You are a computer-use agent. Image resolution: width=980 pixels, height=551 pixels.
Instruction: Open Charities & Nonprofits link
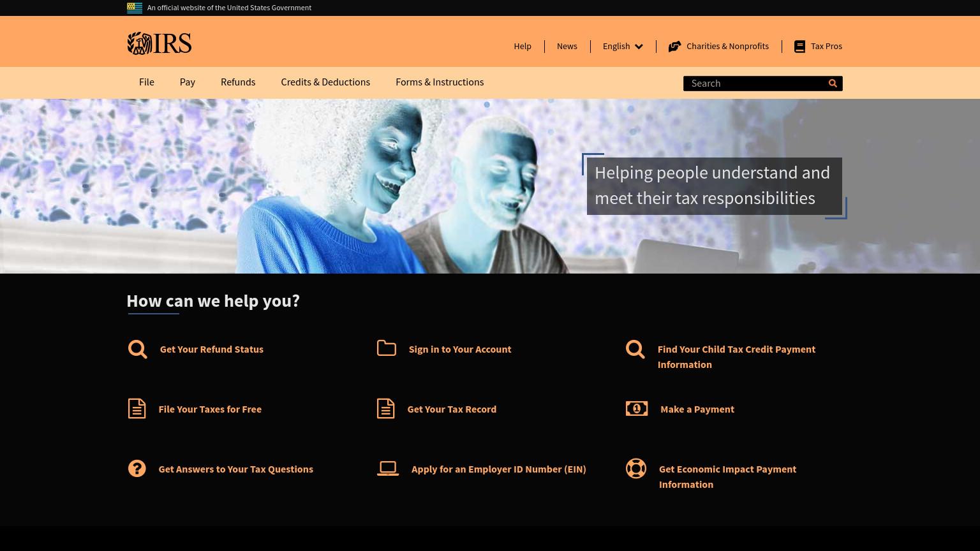pyautogui.click(x=727, y=47)
